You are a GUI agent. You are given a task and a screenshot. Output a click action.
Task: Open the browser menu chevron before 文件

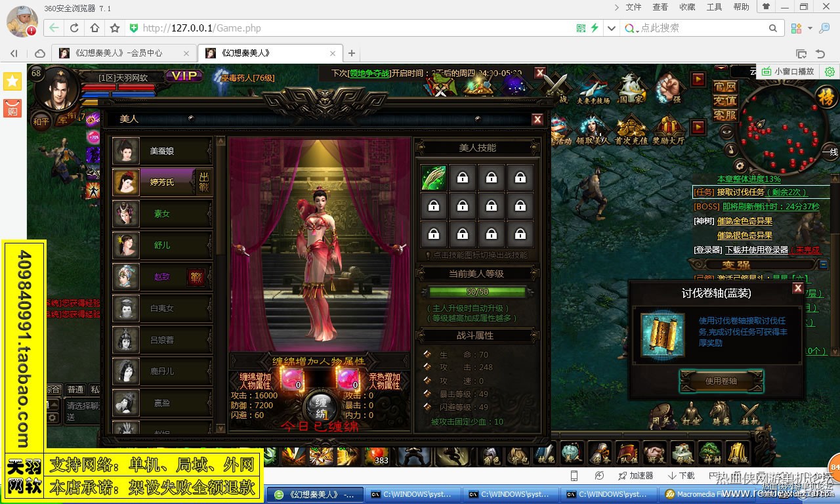pos(616,7)
